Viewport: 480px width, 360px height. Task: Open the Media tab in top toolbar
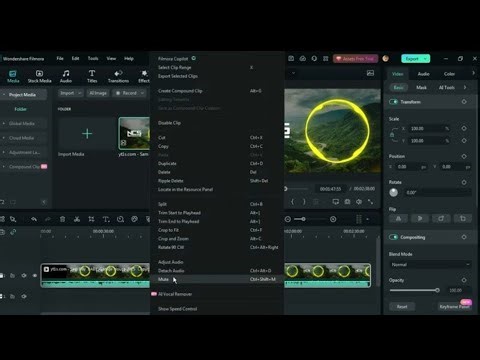pos(13,76)
